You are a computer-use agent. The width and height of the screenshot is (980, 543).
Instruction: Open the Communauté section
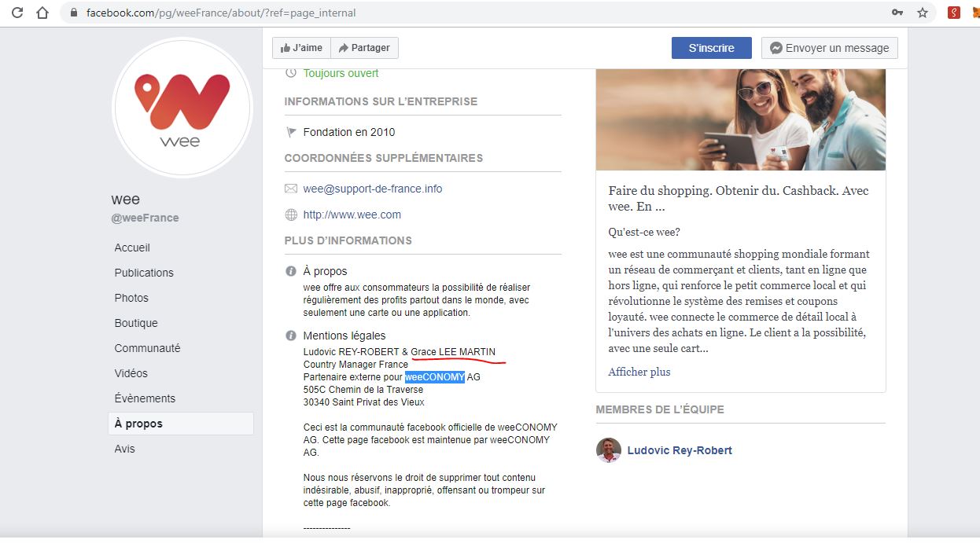click(x=147, y=348)
